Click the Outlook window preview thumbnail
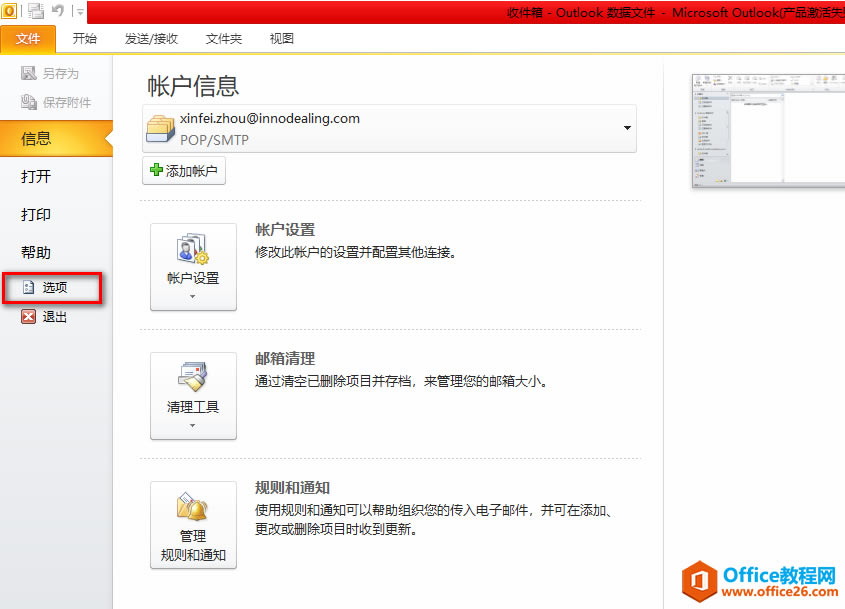Screen dimensions: 845x609 768,131
